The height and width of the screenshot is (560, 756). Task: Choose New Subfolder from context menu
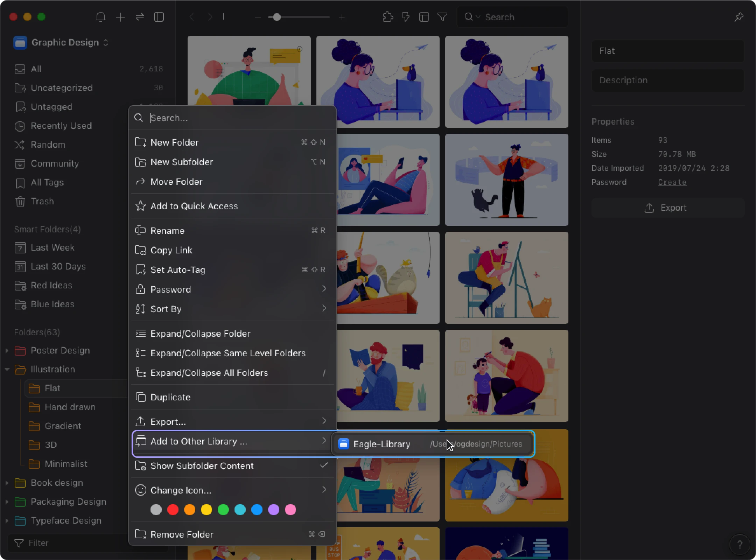(x=232, y=162)
